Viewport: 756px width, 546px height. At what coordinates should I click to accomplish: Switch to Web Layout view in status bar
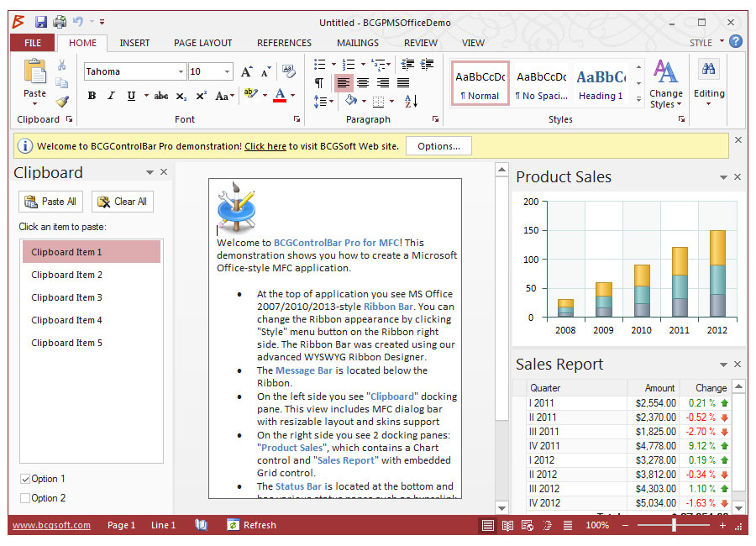coord(528,525)
